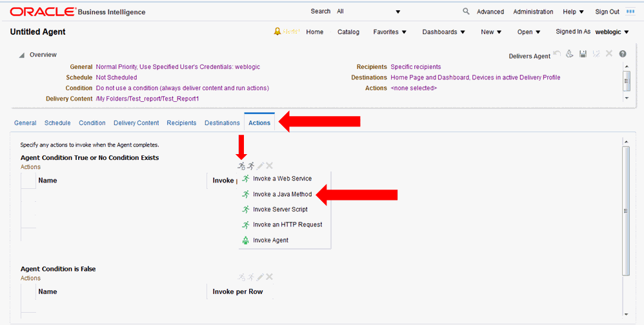Click the Do not use a condition link
Screen dimensions: 644x325
click(183, 88)
